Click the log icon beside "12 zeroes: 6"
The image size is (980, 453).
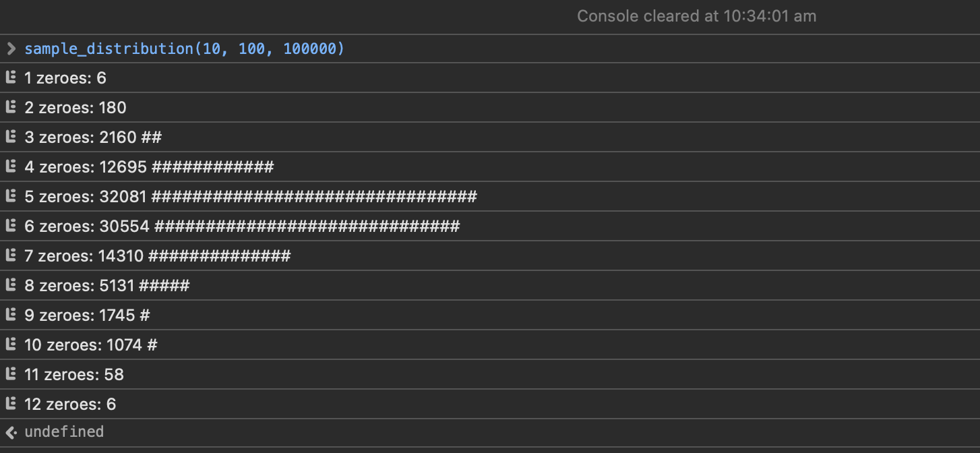click(x=10, y=404)
